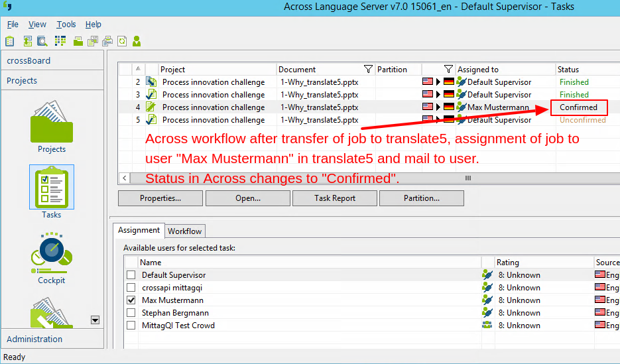This screenshot has height=364, width=620.
Task: Click Stephan Bergmann's 8: Unknown rating
Action: tap(519, 313)
